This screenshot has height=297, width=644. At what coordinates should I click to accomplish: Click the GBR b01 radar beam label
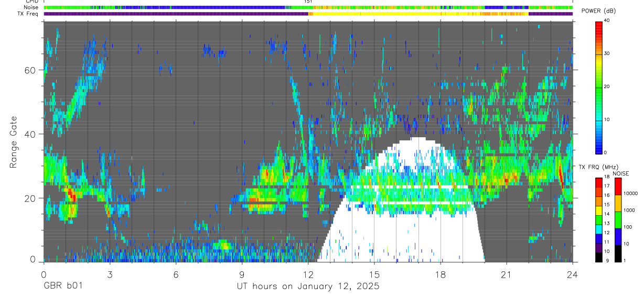63,286
